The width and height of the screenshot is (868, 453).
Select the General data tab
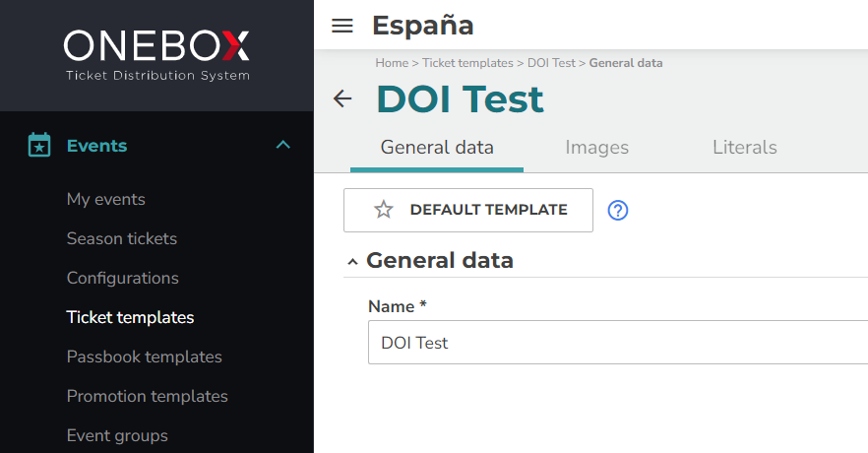437,148
